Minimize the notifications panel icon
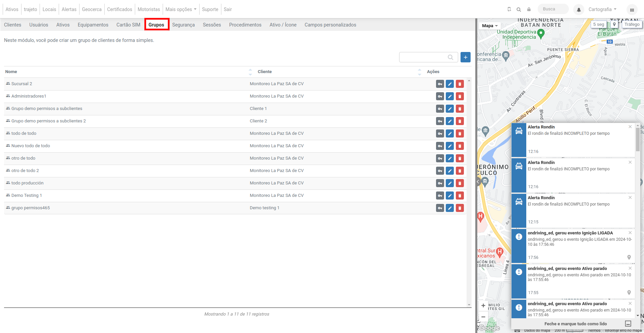The image size is (644, 333). click(x=628, y=324)
